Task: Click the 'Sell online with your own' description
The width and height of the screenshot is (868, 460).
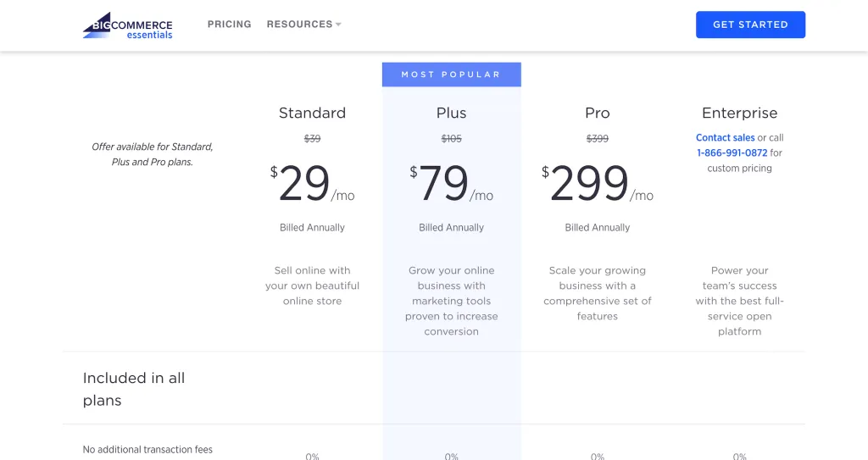Action: pyautogui.click(x=312, y=285)
